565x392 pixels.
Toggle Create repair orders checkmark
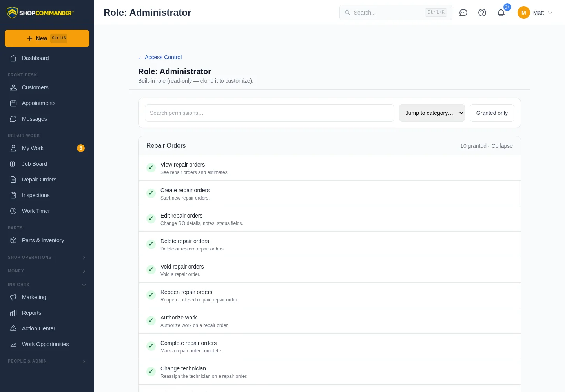coord(151,193)
